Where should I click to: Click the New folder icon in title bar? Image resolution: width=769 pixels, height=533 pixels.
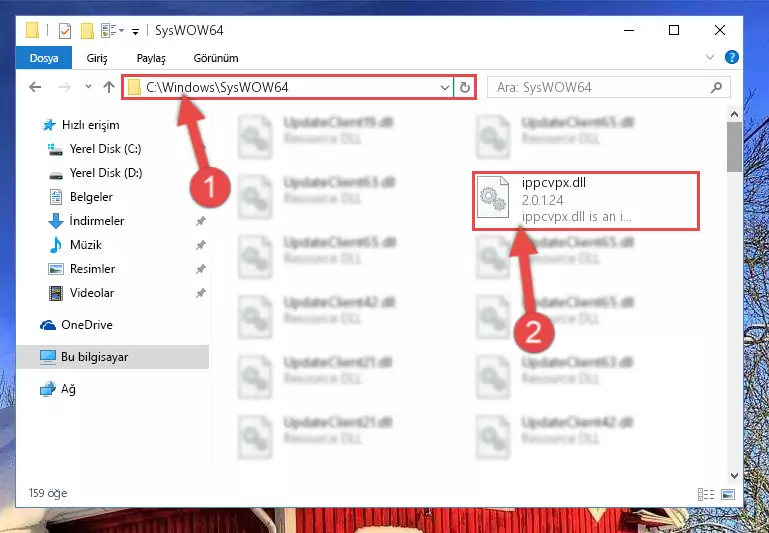pos(87,31)
